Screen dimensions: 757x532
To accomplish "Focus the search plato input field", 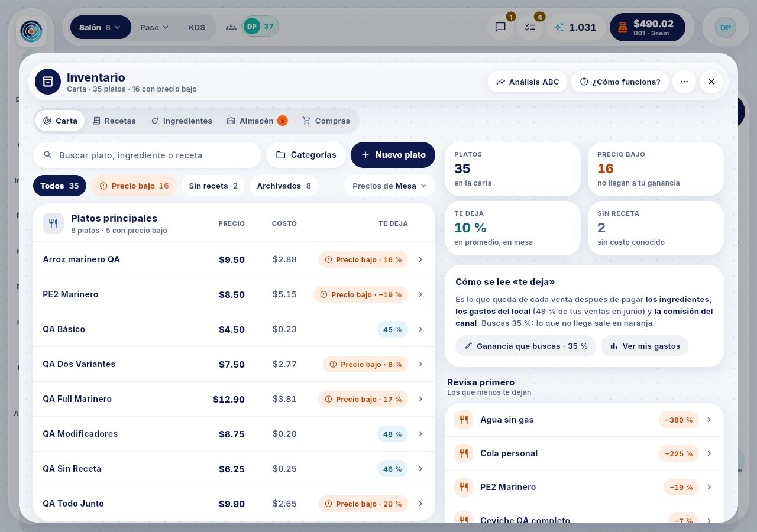I will (147, 155).
